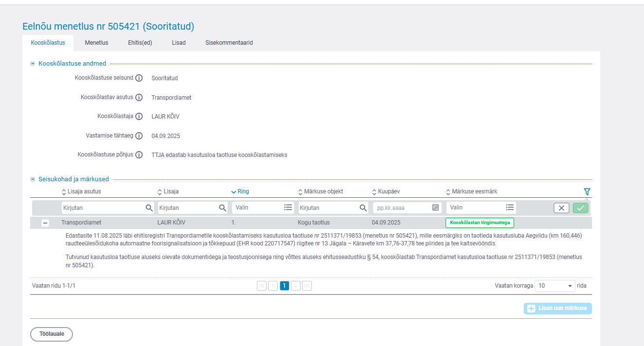This screenshot has width=644, height=346.
Task: Open Sisekommentaarid tab
Action: [229, 43]
